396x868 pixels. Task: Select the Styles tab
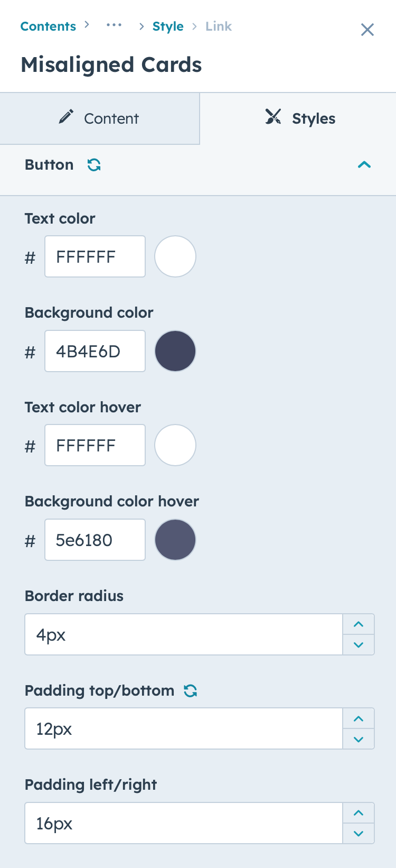[298, 118]
